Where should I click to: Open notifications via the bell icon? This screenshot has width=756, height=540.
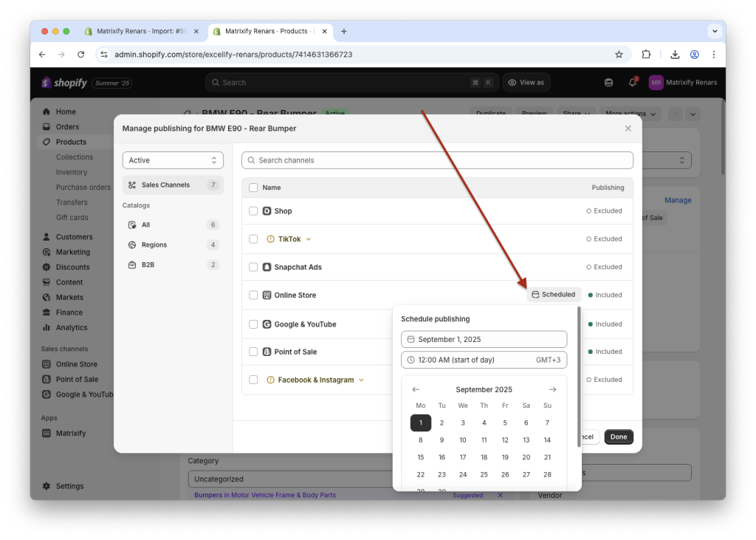(x=632, y=82)
